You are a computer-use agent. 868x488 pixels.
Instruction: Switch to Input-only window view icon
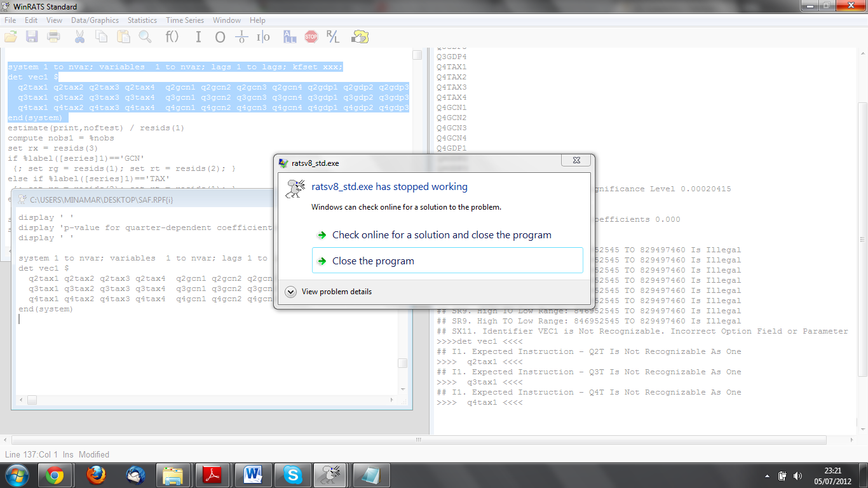click(198, 37)
